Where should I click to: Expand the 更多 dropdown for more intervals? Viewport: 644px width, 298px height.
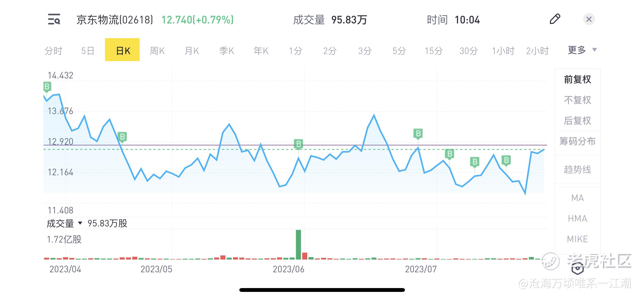(582, 50)
